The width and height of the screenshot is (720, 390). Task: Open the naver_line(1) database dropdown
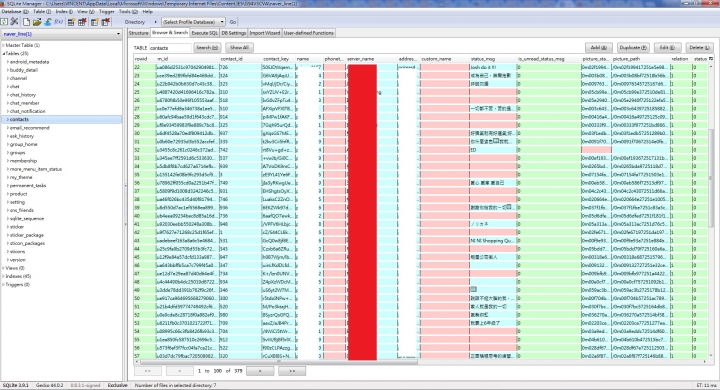[61, 34]
